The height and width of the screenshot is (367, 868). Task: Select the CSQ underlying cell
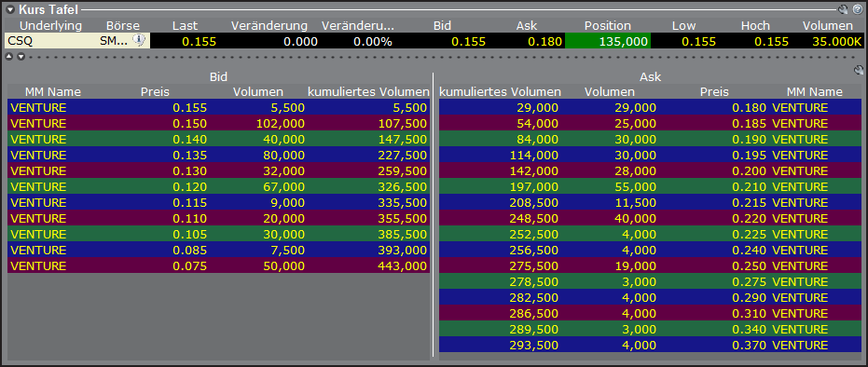pyautogui.click(x=49, y=41)
